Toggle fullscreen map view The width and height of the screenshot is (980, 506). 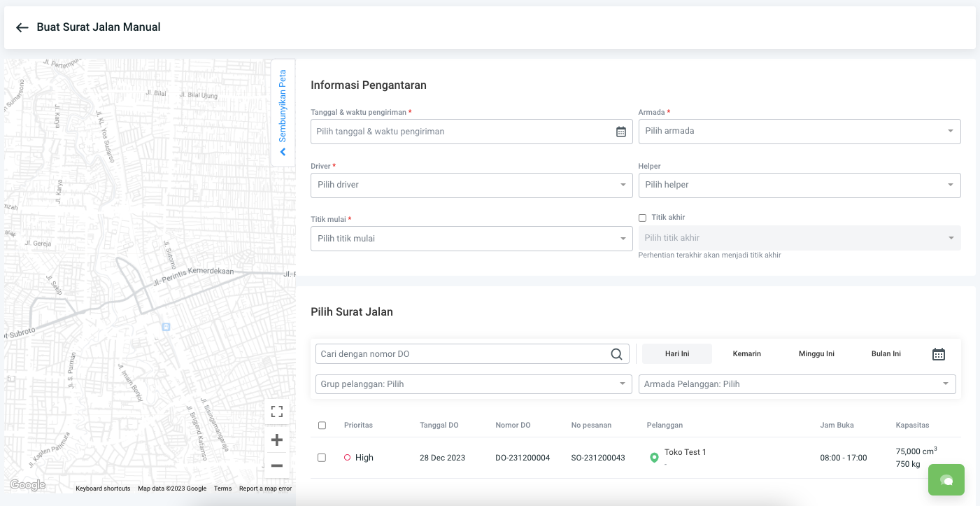coord(276,412)
